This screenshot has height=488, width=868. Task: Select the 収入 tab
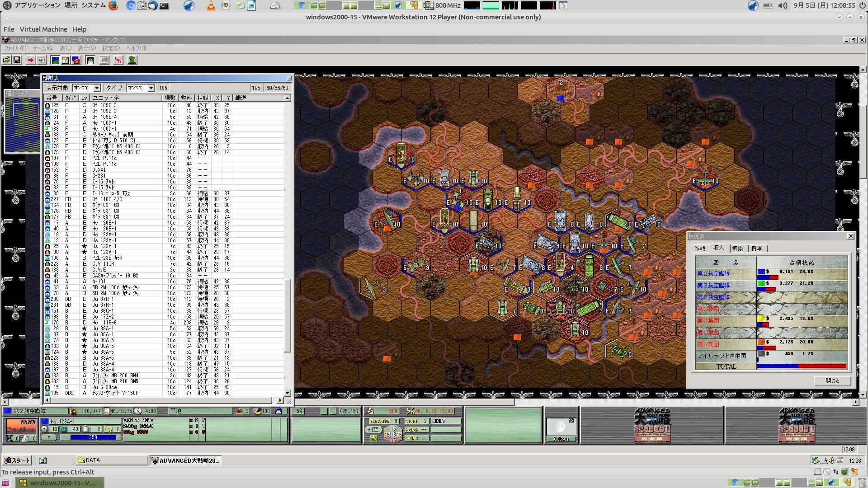tap(719, 248)
